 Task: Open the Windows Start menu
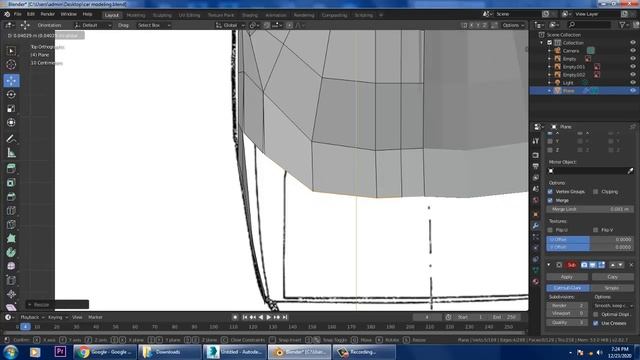(x=11, y=352)
